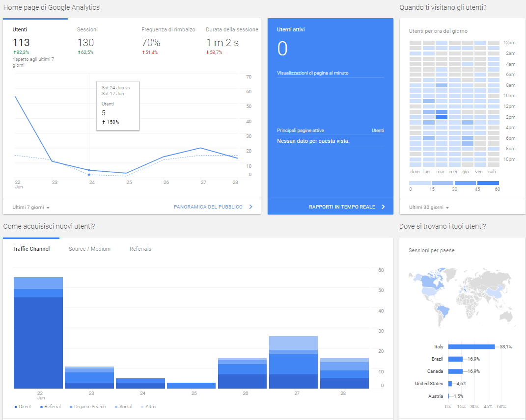The image size is (526, 420).
Task: Click the Tuesday 2pm heatmap cell
Action: pos(442,117)
